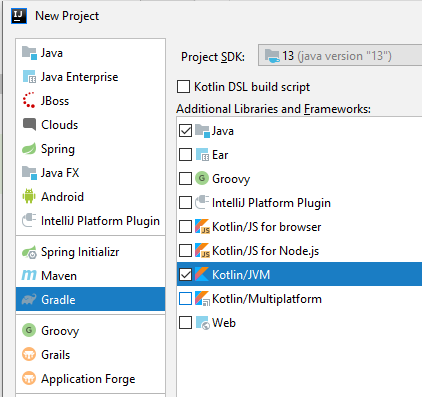Tick the Kotlin/Multiplatform checkbox
This screenshot has width=422, height=397.
click(x=185, y=299)
